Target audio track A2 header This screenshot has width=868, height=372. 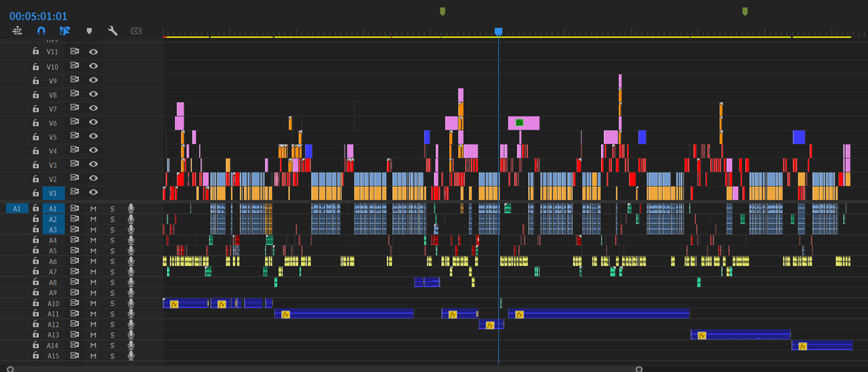point(53,219)
